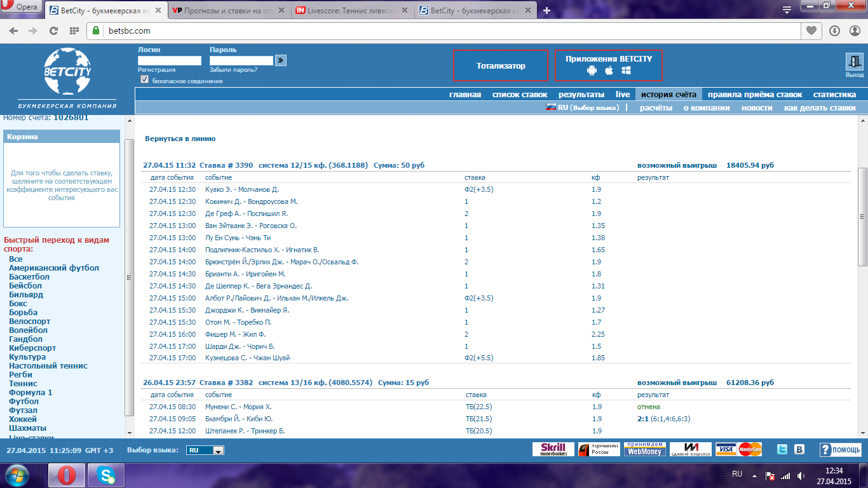This screenshot has width=868, height=488.
Task: Click the BetCity globe logo
Action: click(67, 72)
